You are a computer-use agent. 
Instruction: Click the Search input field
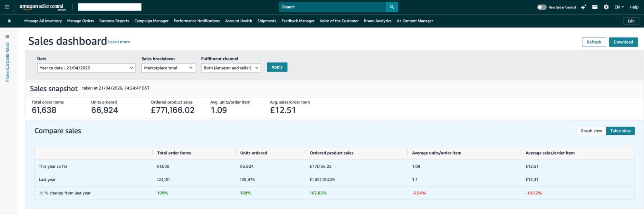click(x=332, y=7)
